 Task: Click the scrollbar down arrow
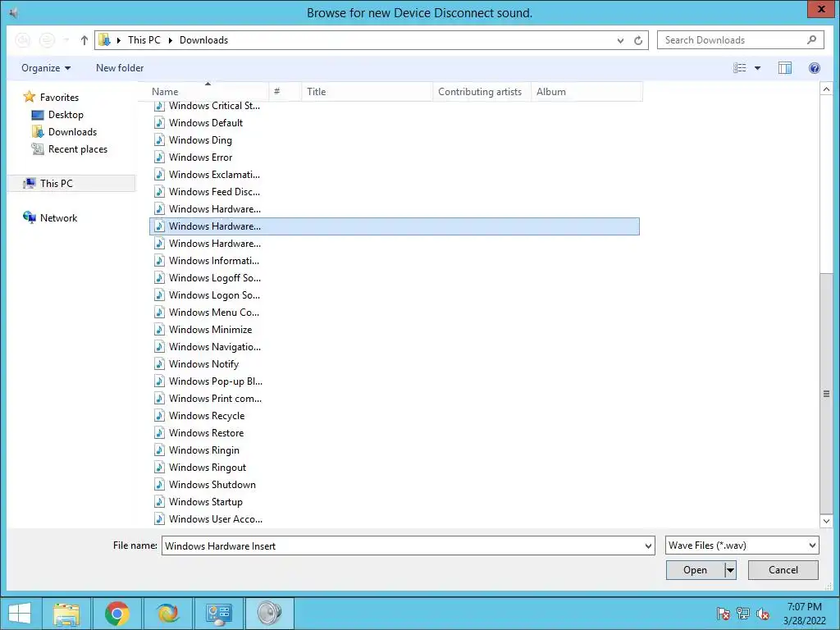[826, 521]
